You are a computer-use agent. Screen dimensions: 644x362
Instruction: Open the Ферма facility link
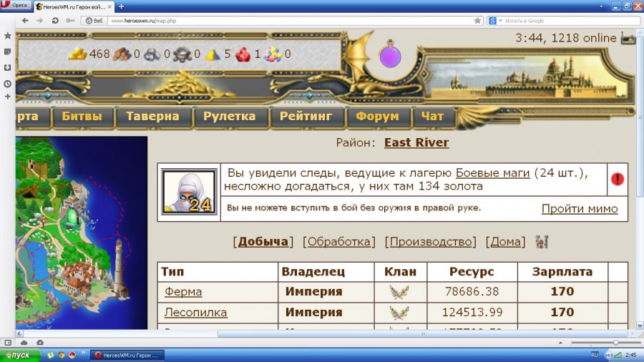coord(183,291)
